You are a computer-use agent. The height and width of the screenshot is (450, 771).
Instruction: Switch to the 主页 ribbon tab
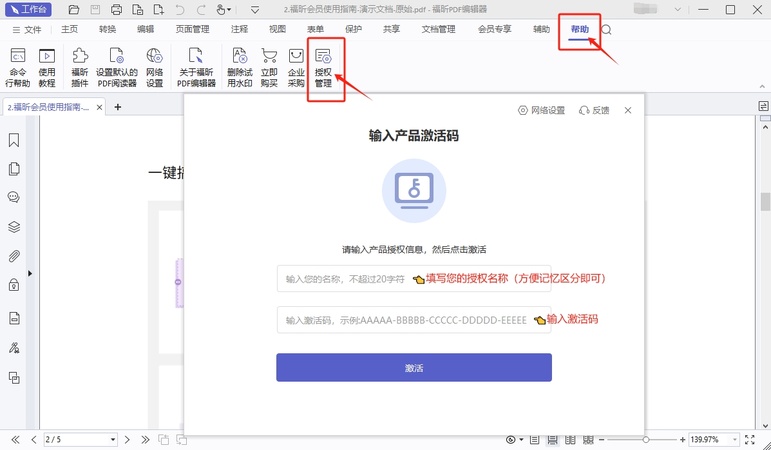(x=69, y=30)
